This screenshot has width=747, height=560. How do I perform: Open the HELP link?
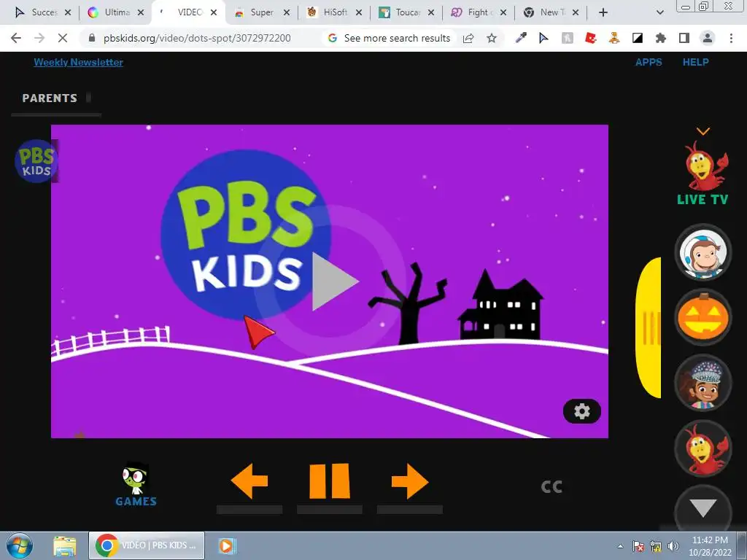pos(695,62)
